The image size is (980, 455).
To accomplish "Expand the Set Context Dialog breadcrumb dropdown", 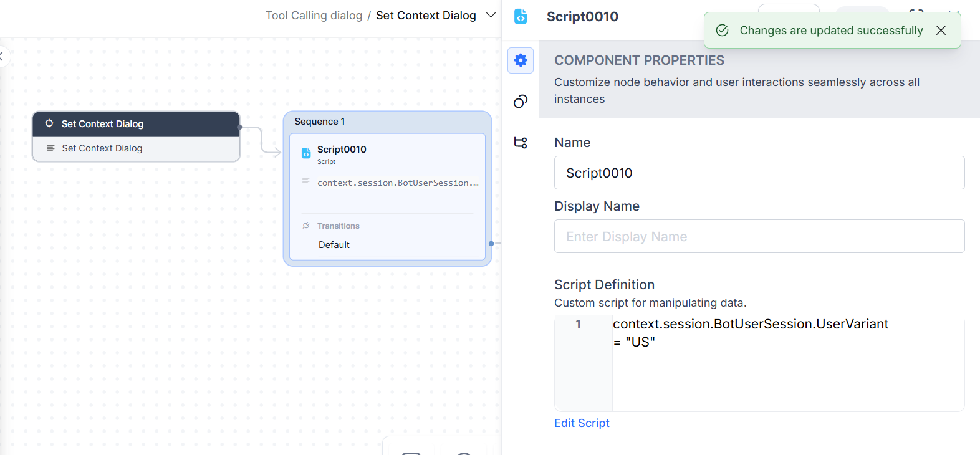I will [491, 15].
